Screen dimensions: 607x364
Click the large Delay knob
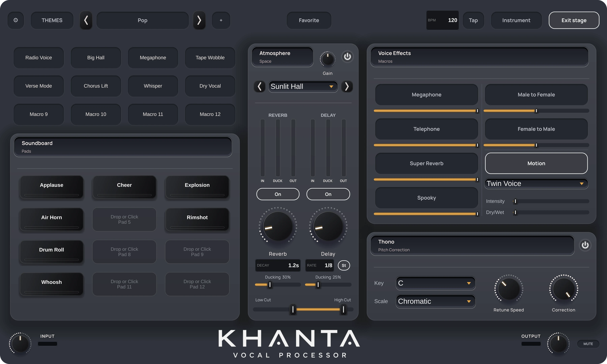[x=328, y=226]
